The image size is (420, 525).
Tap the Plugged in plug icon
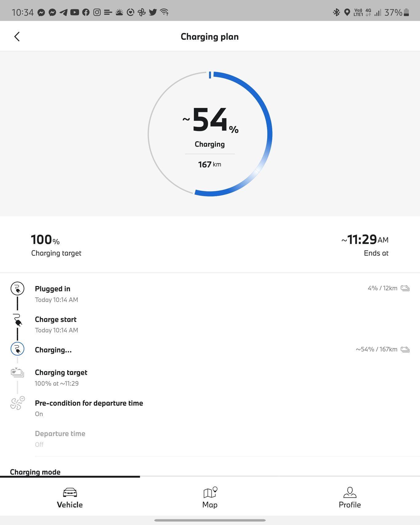[18, 288]
